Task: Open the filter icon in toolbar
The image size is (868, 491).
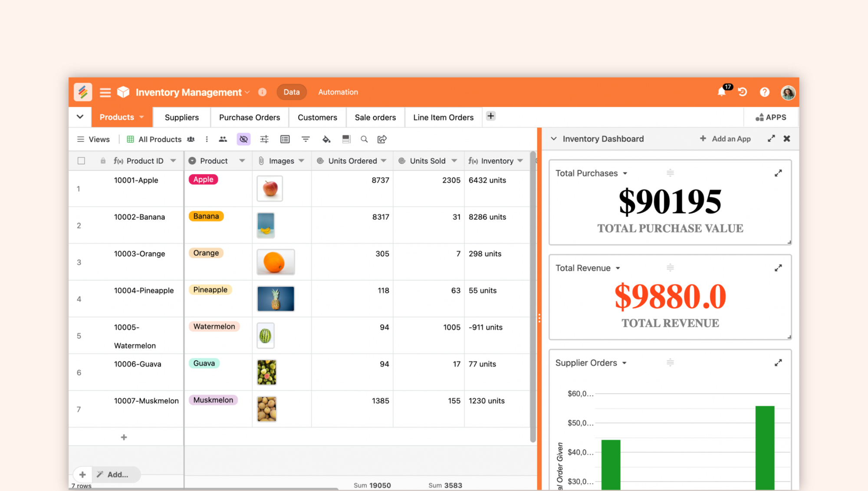Action: (x=306, y=139)
